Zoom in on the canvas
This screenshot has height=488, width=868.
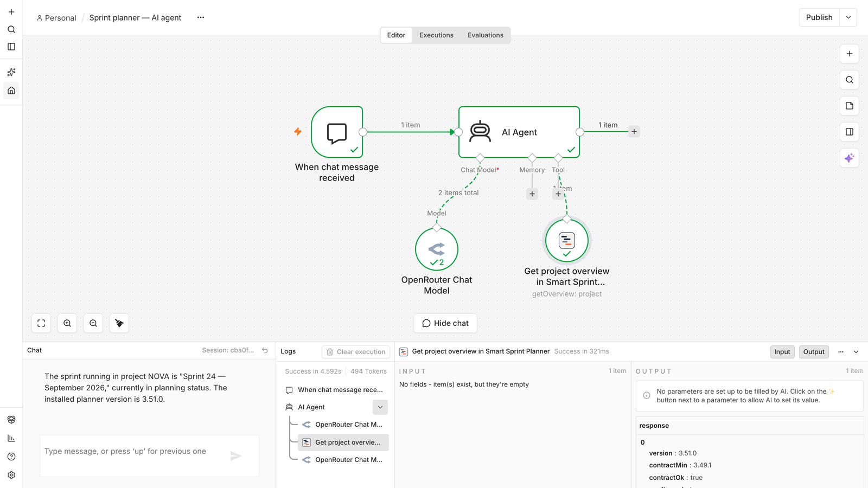pyautogui.click(x=67, y=323)
